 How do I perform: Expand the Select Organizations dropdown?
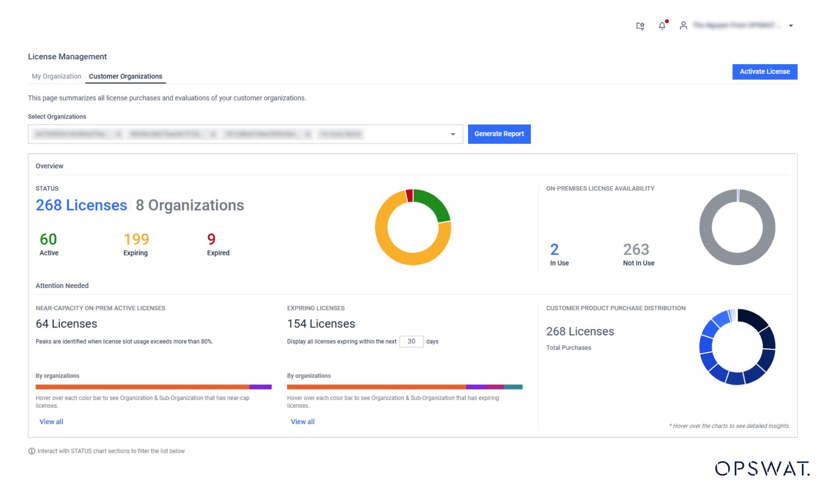point(453,134)
